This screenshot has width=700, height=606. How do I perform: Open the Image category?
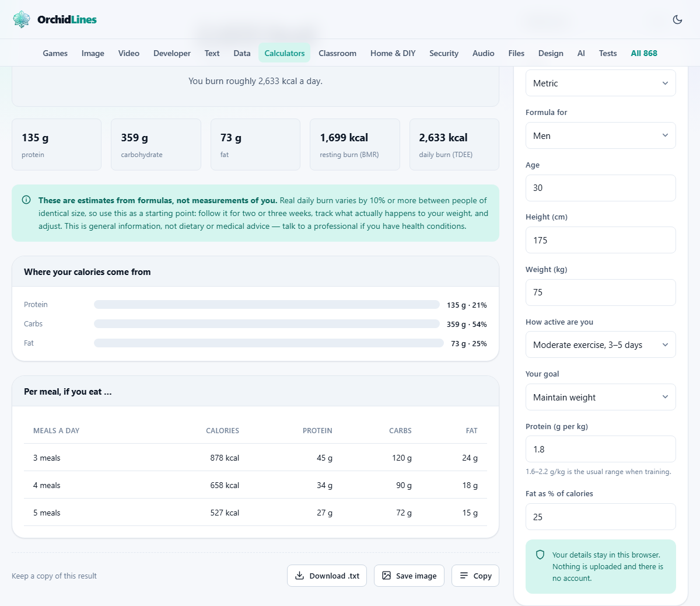tap(93, 53)
